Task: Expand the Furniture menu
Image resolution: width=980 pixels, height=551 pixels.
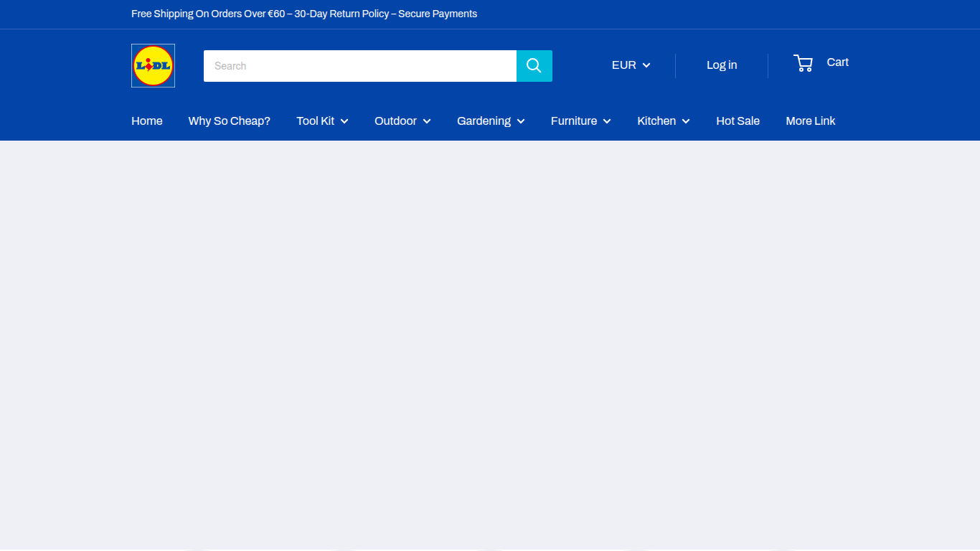Action: click(581, 121)
